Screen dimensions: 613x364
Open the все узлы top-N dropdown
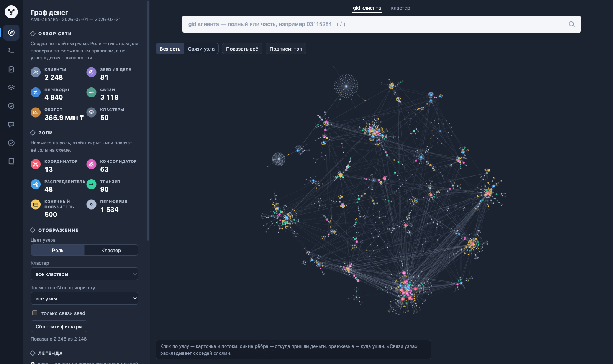pyautogui.click(x=84, y=298)
